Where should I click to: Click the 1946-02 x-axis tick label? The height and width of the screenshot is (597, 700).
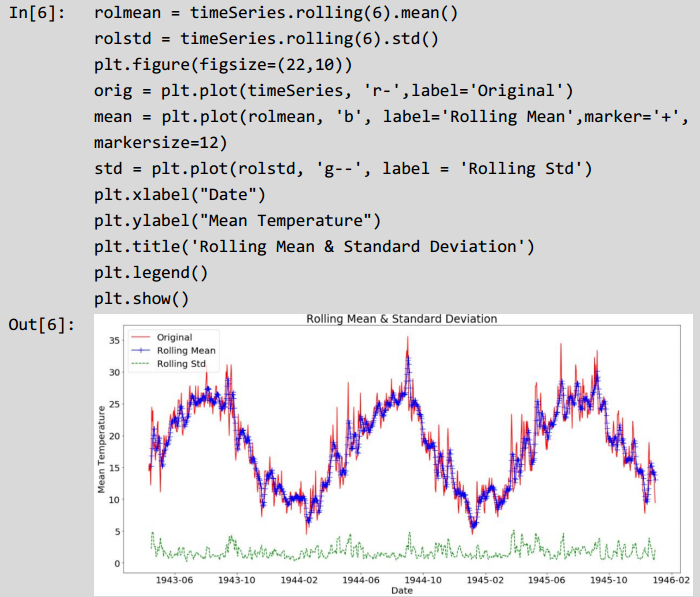tap(671, 580)
